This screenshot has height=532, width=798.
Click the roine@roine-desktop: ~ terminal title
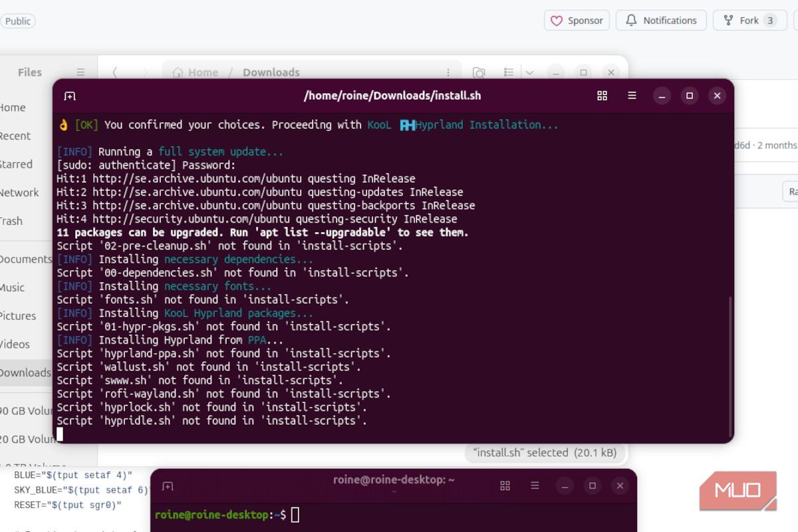click(x=394, y=479)
